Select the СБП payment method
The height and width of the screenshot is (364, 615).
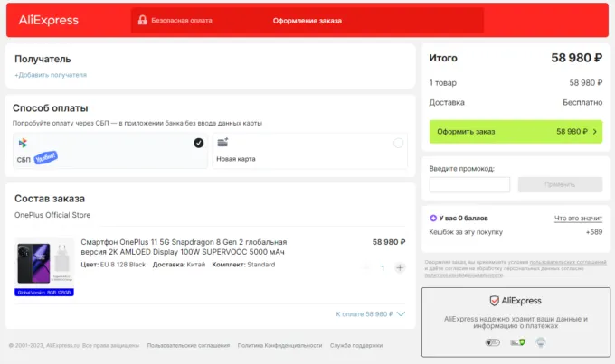[109, 150]
